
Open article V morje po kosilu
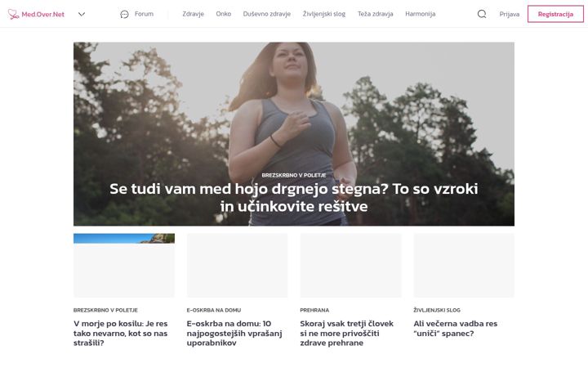click(x=121, y=333)
